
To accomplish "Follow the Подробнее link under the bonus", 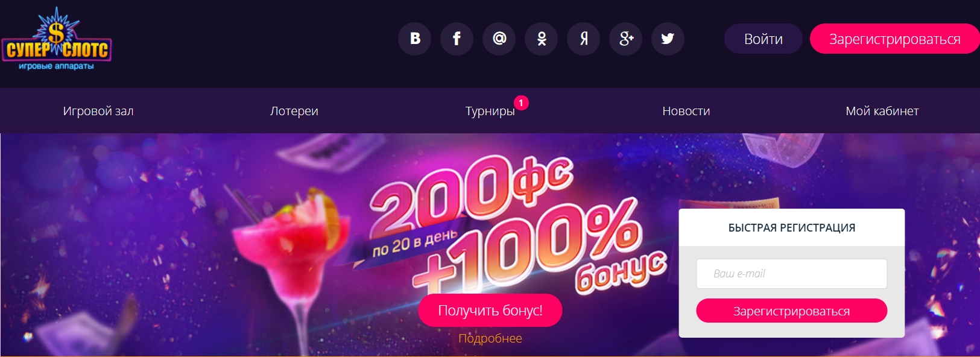I will (x=490, y=338).
